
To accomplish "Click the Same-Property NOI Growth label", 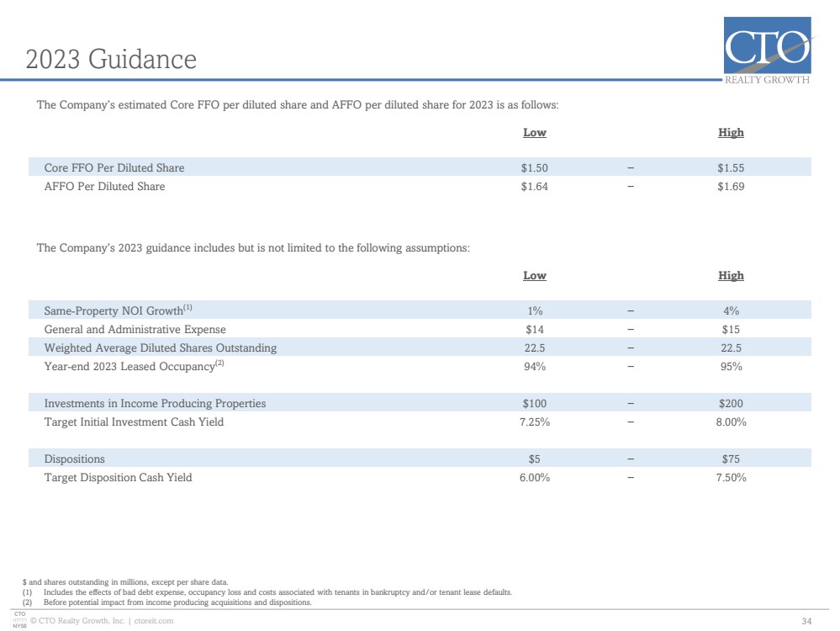I will point(118,310).
